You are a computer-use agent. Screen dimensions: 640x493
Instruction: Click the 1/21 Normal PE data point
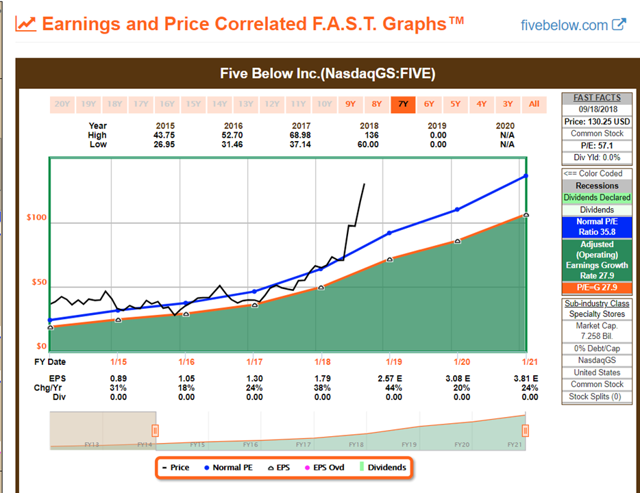(x=526, y=176)
